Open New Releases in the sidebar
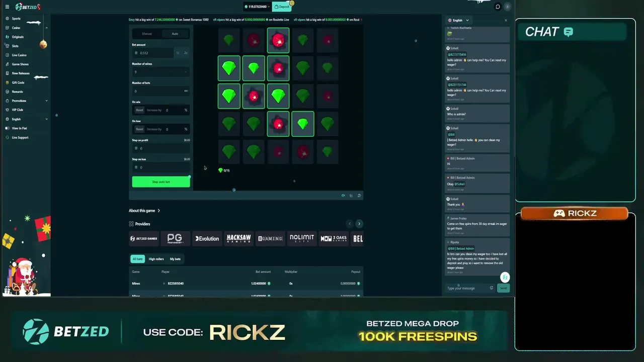This screenshot has height=362, width=644. click(21, 73)
